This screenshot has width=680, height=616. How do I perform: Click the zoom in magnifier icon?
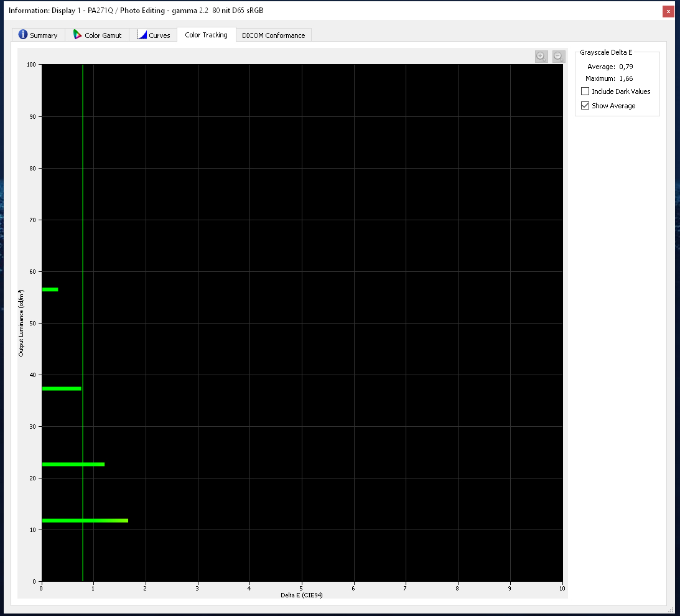541,56
